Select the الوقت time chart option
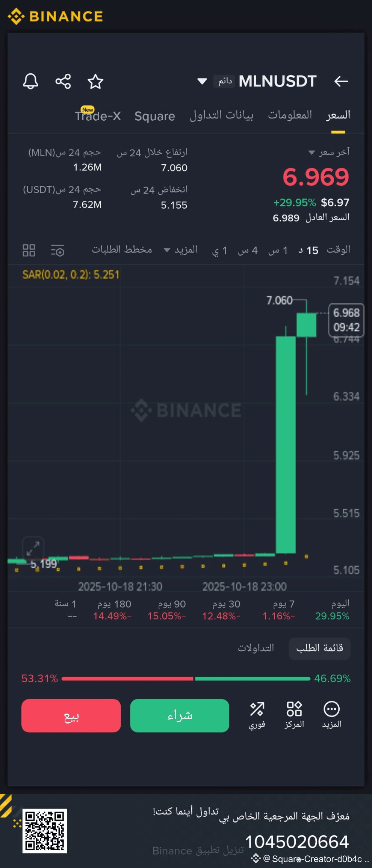372x868 pixels. (339, 250)
